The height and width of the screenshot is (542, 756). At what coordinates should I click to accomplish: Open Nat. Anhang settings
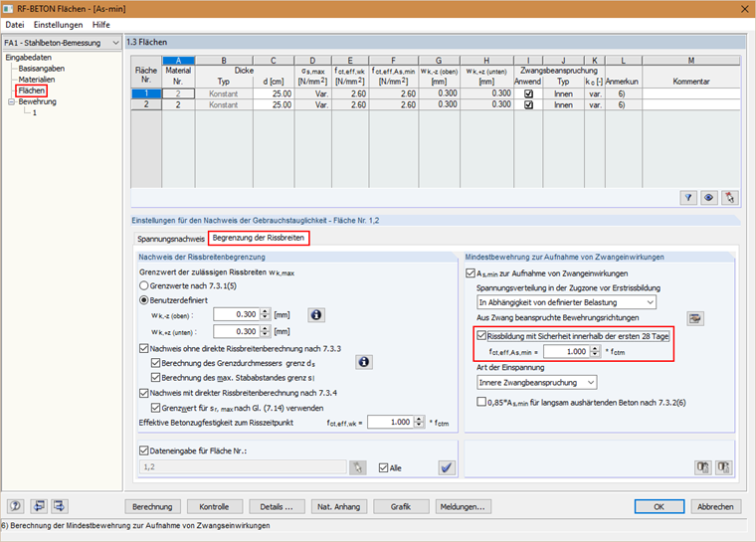point(338,507)
